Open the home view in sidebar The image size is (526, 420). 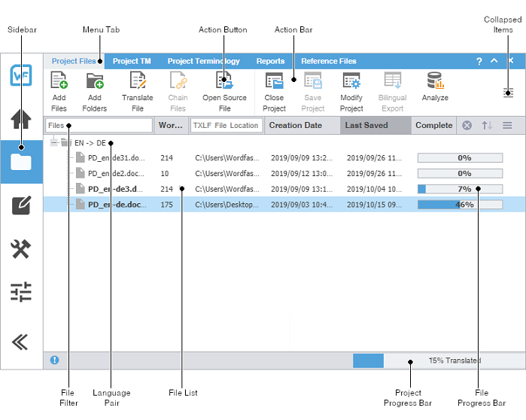21,118
